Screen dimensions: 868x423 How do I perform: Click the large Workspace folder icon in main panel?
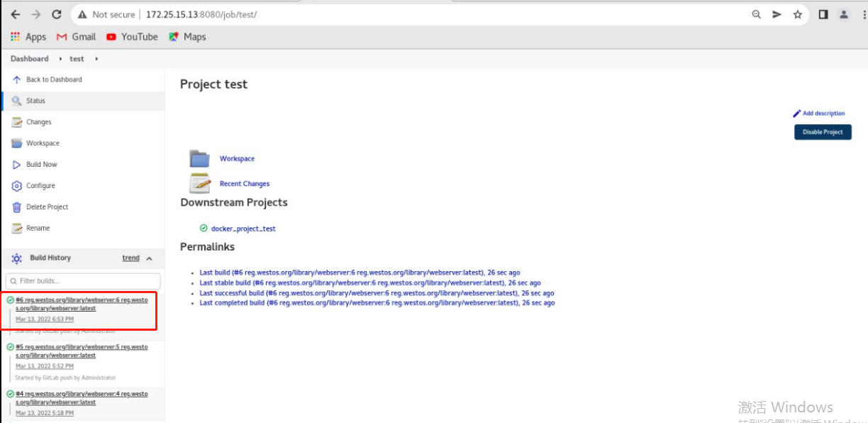199,158
